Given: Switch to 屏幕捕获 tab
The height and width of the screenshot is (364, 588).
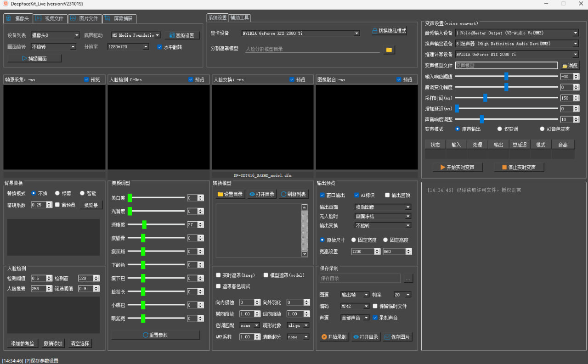Looking at the screenshot, I should click(119, 18).
